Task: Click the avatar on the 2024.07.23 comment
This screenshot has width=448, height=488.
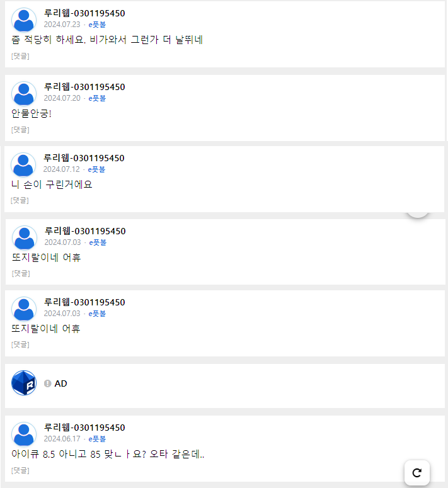Action: (24, 20)
